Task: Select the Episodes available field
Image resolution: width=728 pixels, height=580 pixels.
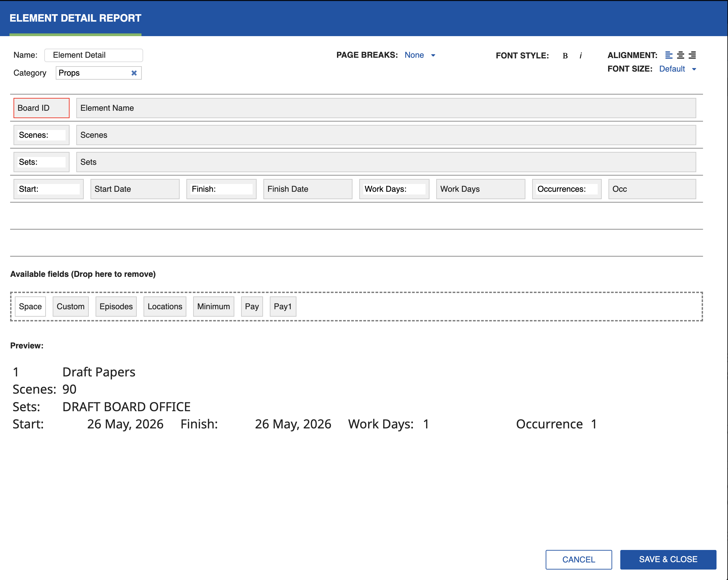Action: point(116,306)
